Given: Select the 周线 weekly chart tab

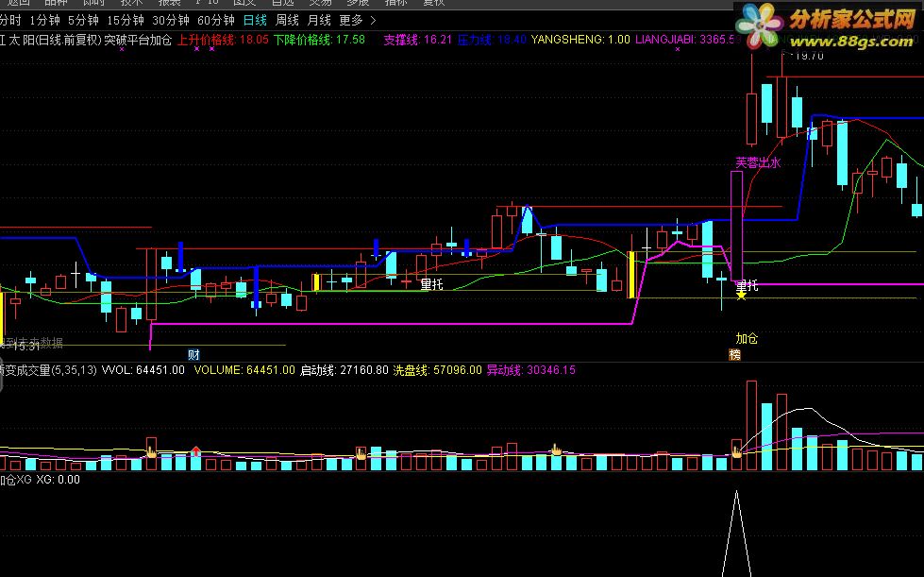Looking at the screenshot, I should pos(287,21).
